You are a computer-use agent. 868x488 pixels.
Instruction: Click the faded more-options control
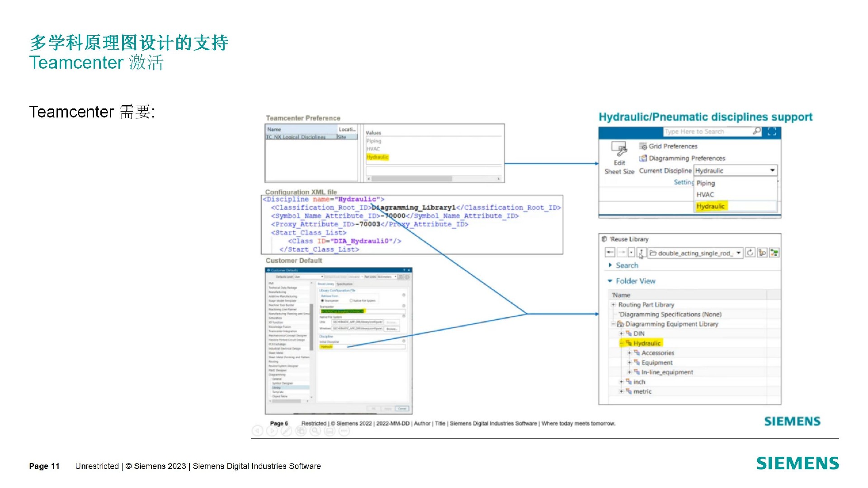pyautogui.click(x=344, y=431)
